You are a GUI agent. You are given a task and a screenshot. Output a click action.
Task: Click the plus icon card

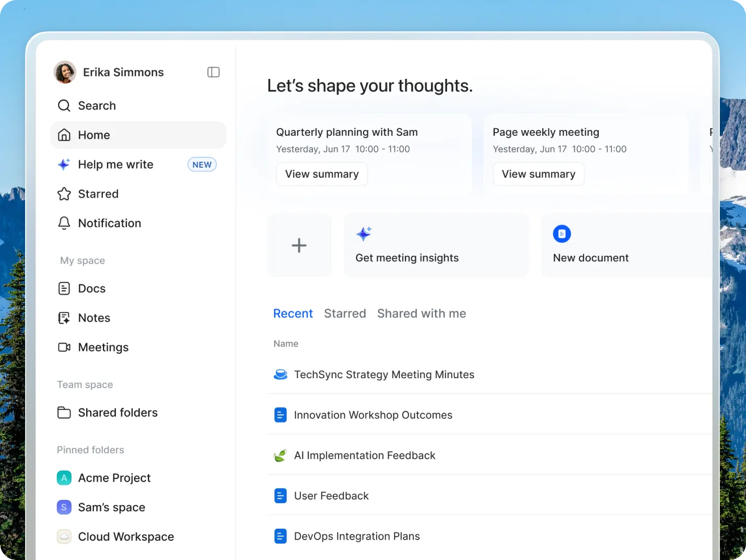click(x=299, y=245)
